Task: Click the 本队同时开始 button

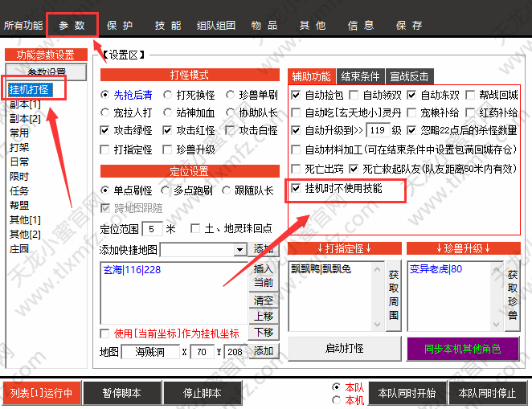Action: coord(407,393)
